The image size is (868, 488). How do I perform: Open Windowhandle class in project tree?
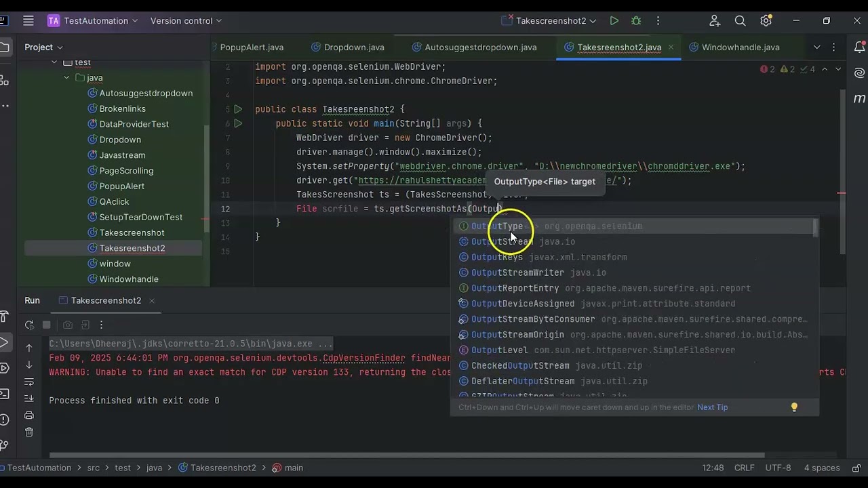point(129,279)
